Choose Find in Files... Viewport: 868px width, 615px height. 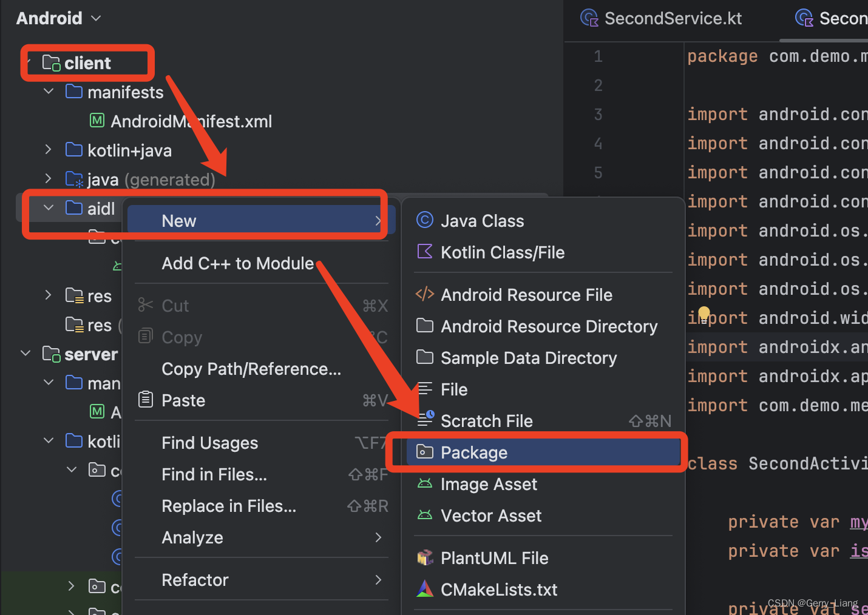(261, 474)
